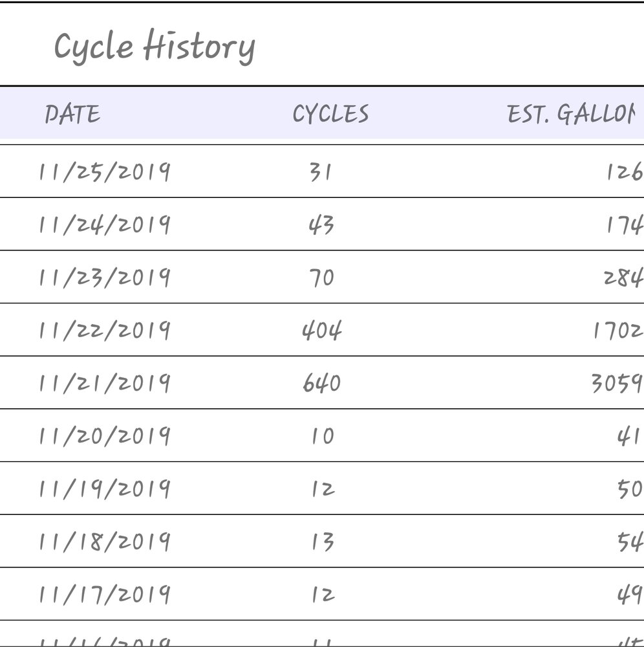Click the 11/20/2019 date cell
Image resolution: width=644 pixels, height=647 pixels.
click(104, 435)
